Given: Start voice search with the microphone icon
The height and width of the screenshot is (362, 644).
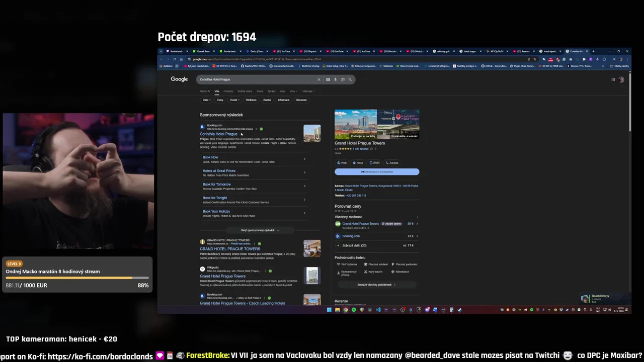Looking at the screenshot, I should point(336,79).
